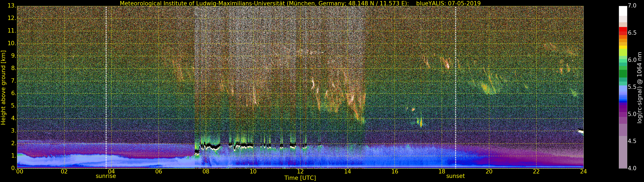Click the sunset label below the time axis
The height and width of the screenshot is (182, 644).
point(455,176)
